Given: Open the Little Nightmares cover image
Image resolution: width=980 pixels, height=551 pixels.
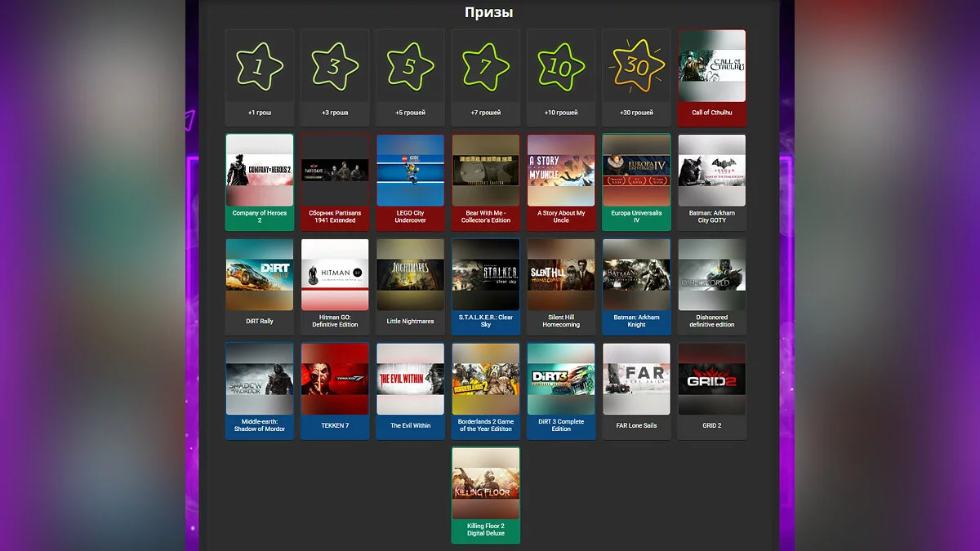Looking at the screenshot, I should pyautogui.click(x=410, y=274).
